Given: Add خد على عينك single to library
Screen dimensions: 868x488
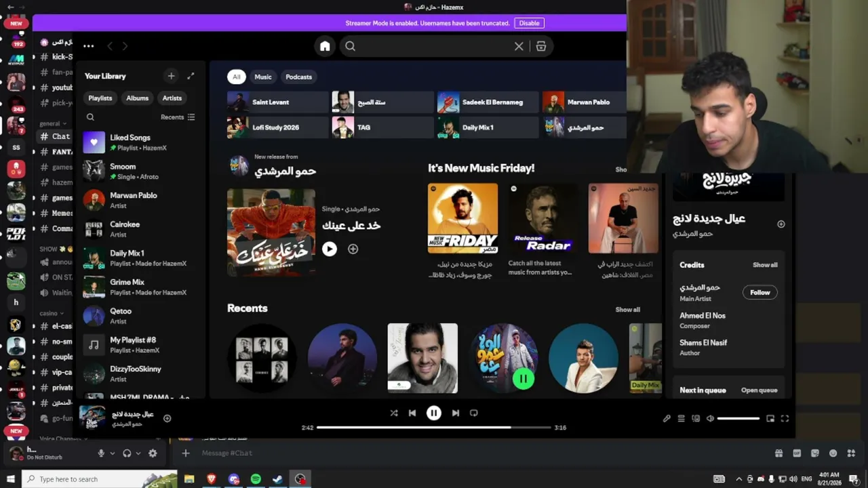Looking at the screenshot, I should click(353, 249).
